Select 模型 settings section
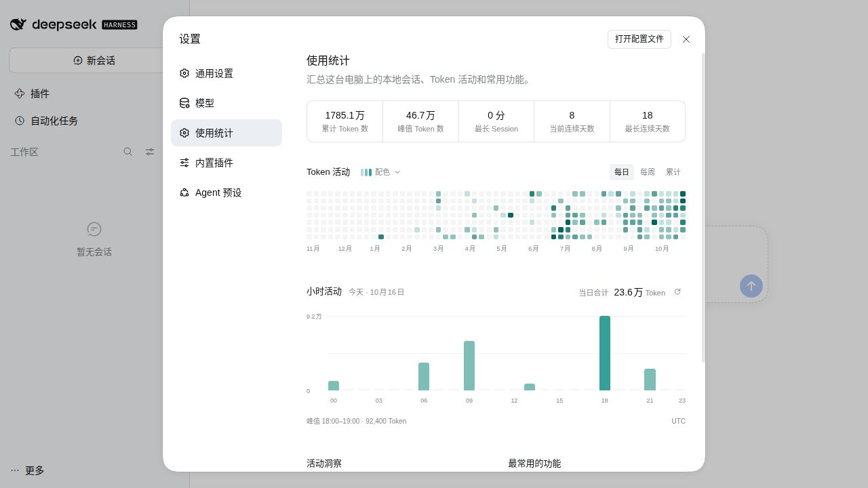 pos(226,103)
